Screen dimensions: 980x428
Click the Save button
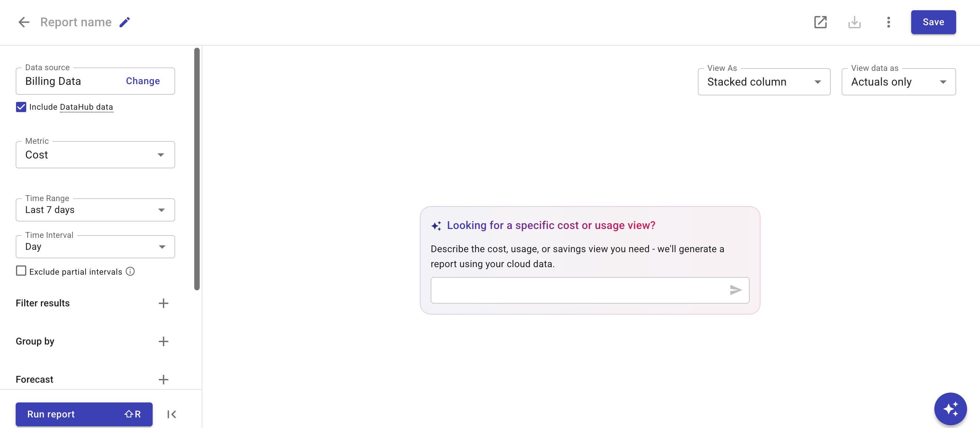933,22
